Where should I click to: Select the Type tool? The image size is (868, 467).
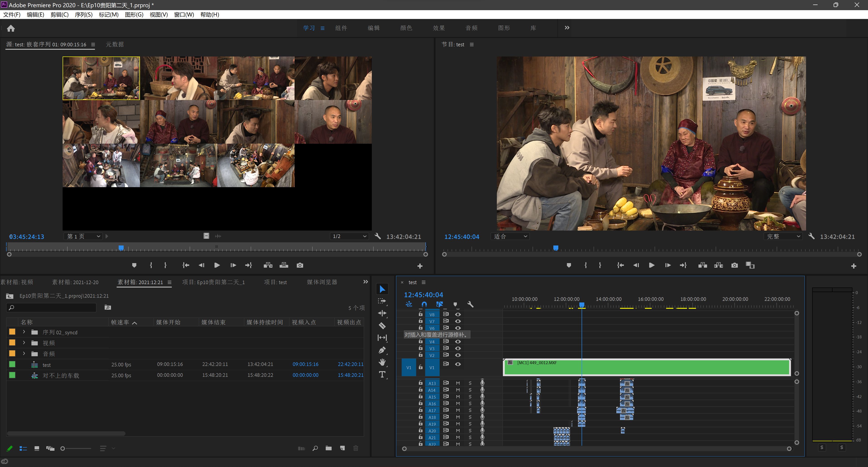pos(382,374)
